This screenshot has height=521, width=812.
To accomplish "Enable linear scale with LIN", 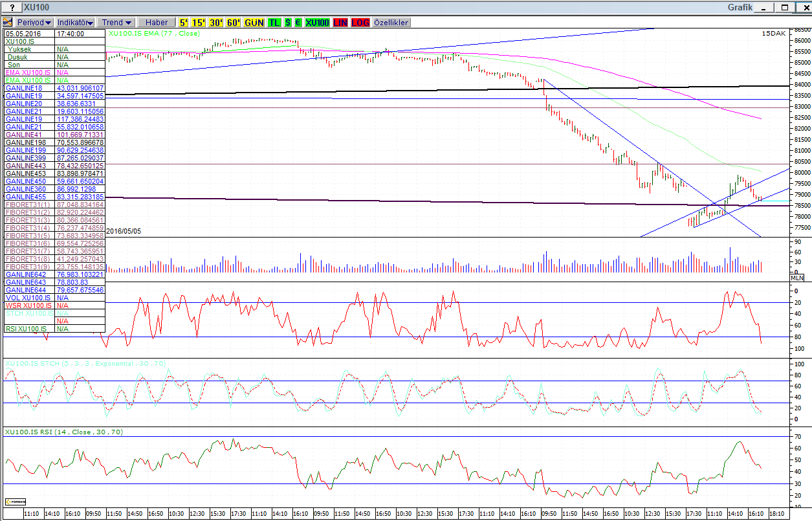I will [x=340, y=22].
